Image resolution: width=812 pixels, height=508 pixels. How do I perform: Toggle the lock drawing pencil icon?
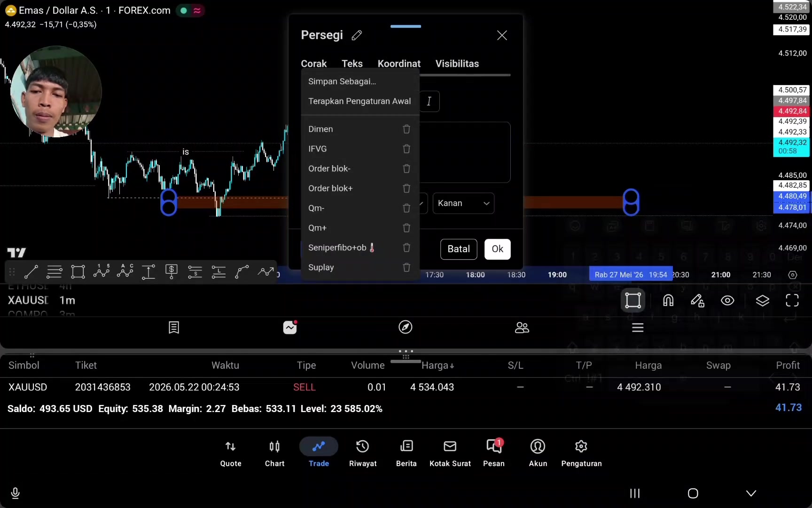697,301
